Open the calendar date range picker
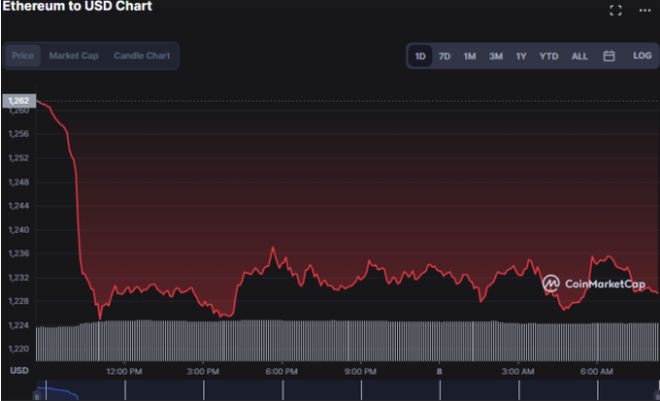Screen dimensions: 660x401 coord(608,56)
